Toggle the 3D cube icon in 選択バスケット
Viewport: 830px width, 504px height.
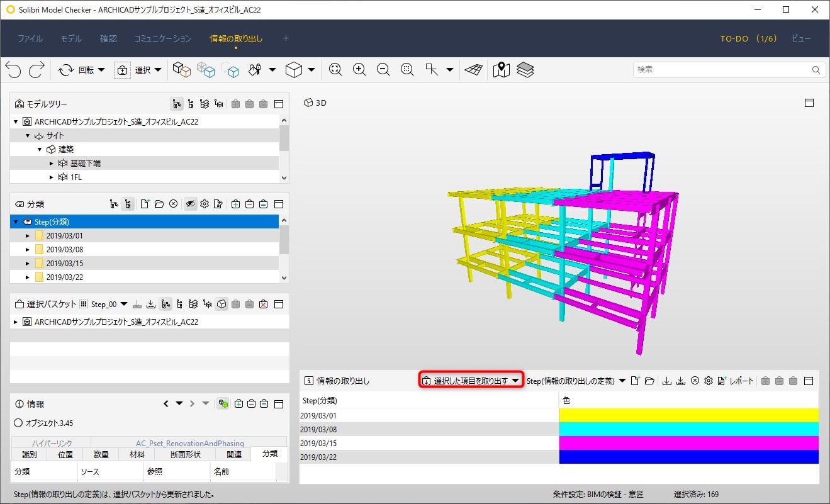point(222,304)
